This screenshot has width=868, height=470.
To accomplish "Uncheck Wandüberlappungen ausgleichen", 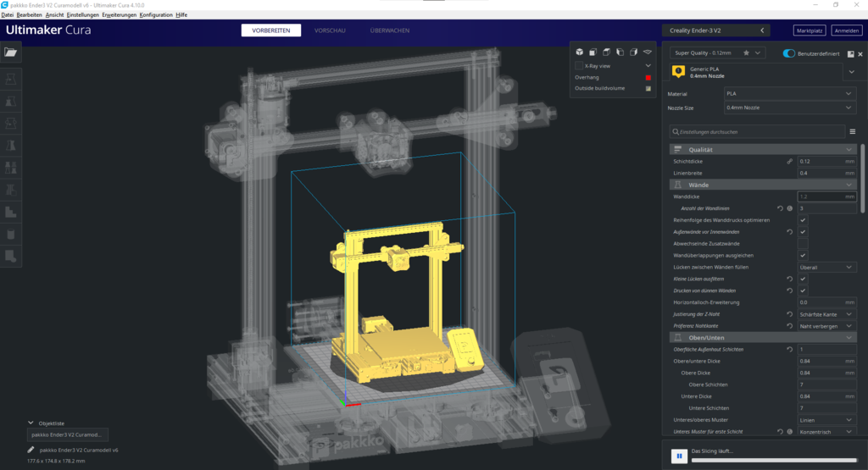I will point(803,256).
